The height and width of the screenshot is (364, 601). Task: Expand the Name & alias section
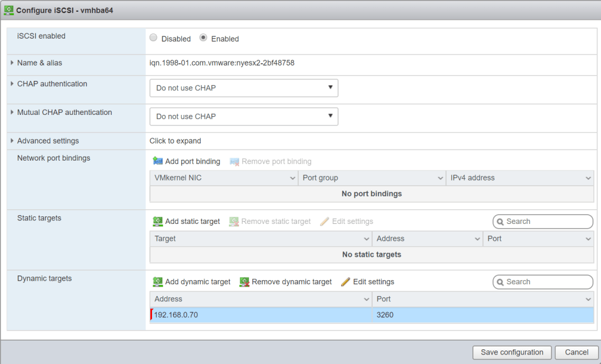(x=12, y=63)
